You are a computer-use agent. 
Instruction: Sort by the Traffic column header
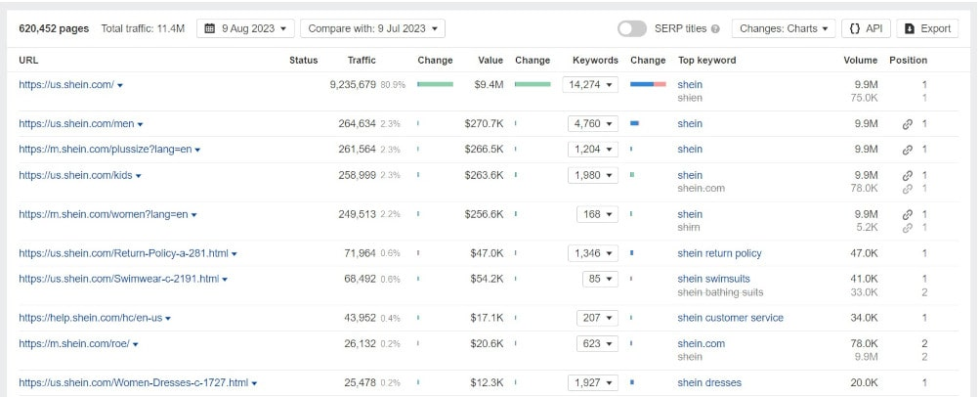pos(362,60)
